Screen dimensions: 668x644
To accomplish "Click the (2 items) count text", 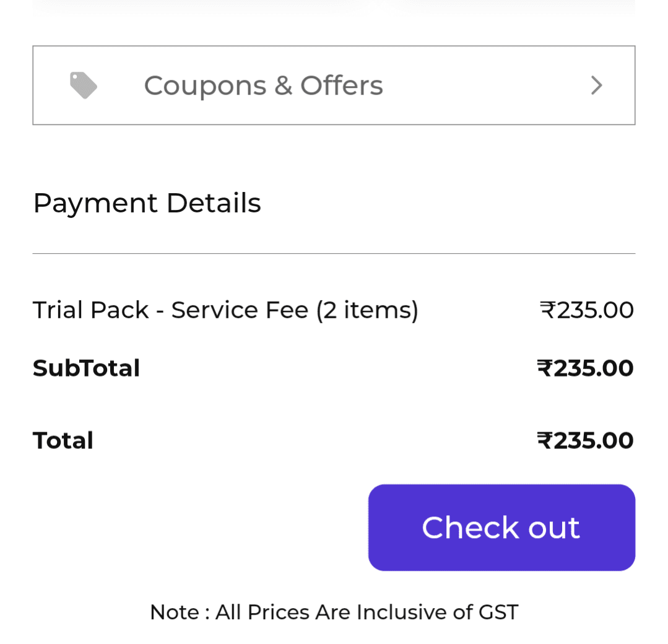I will point(367,310).
